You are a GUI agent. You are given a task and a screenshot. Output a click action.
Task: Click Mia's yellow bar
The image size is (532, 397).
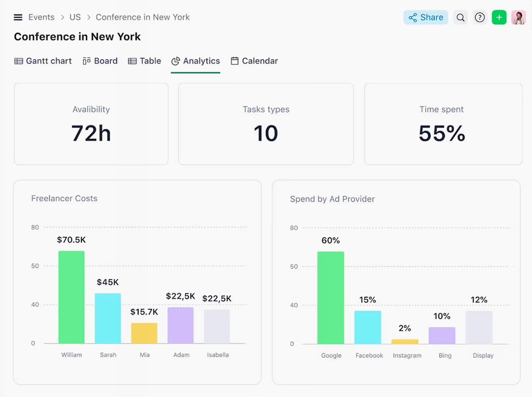pyautogui.click(x=144, y=333)
